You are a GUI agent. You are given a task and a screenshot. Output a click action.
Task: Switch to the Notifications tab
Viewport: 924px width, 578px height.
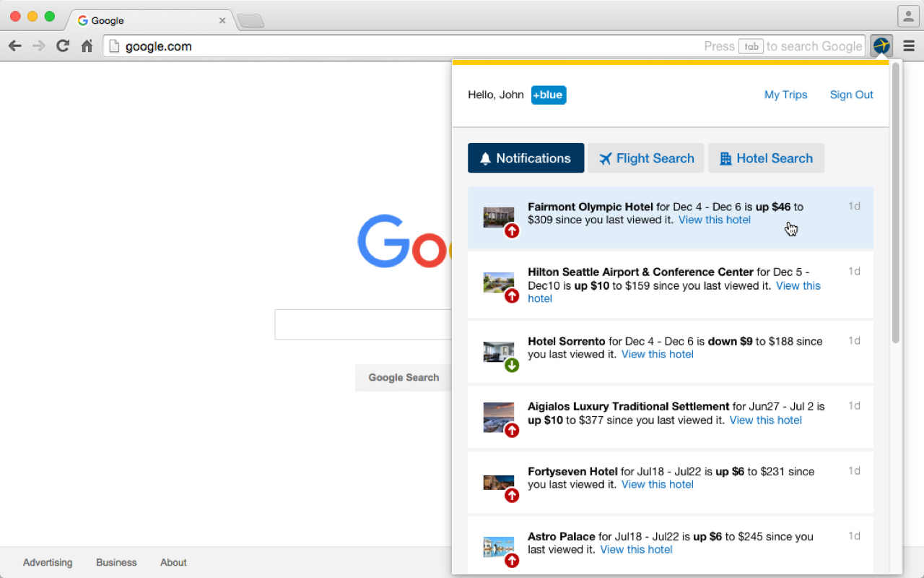(x=526, y=158)
